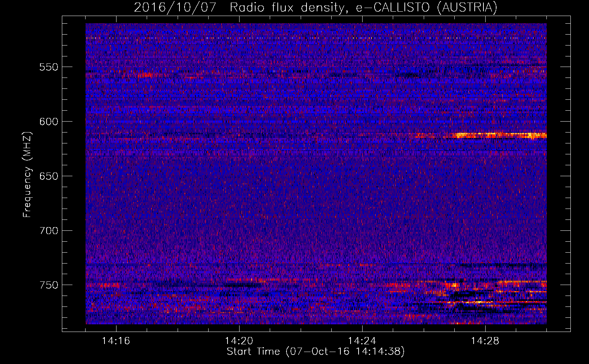Select the 550 frequency tick label
This screenshot has width=589, height=364.
[x=49, y=67]
